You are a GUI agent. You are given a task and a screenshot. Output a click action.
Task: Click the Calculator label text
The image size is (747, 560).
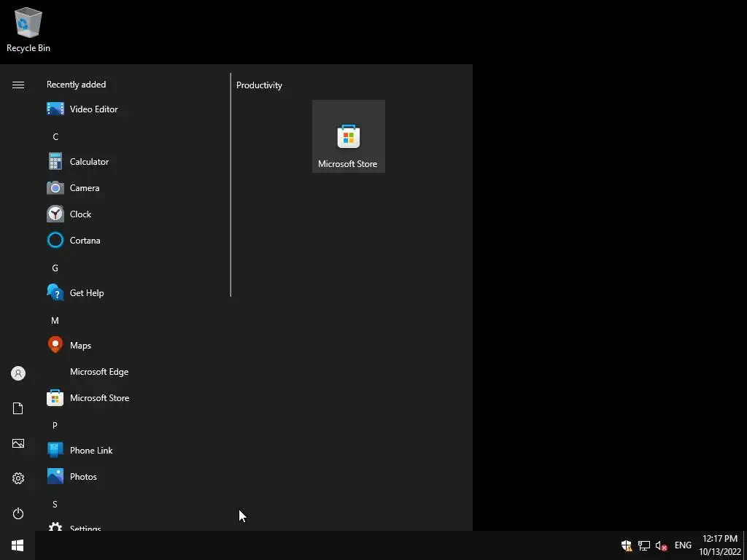(89, 161)
